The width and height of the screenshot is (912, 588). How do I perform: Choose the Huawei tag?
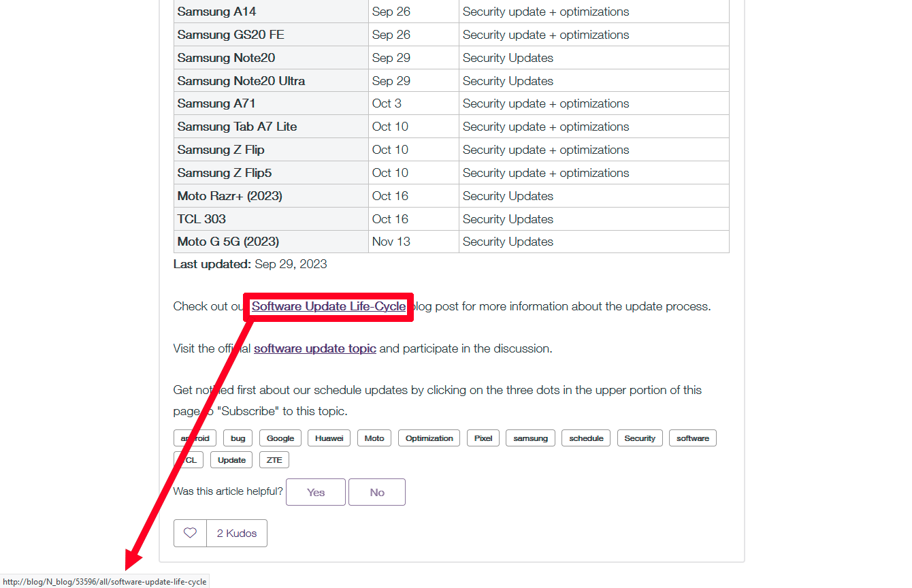tap(329, 438)
